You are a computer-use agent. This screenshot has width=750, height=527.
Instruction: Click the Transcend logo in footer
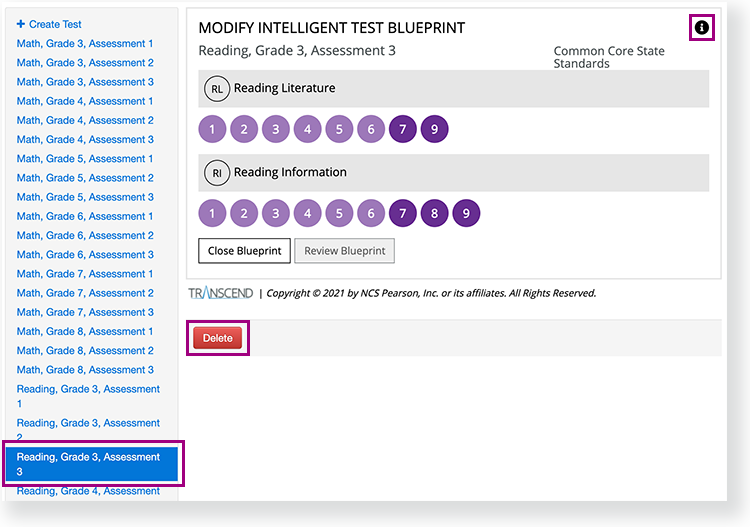tap(221, 293)
